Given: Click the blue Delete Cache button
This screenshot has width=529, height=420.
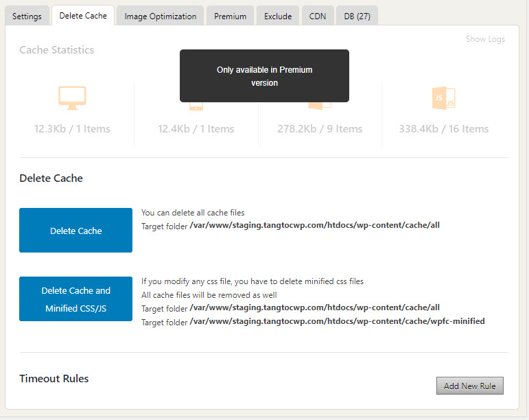Looking at the screenshot, I should coord(76,231).
